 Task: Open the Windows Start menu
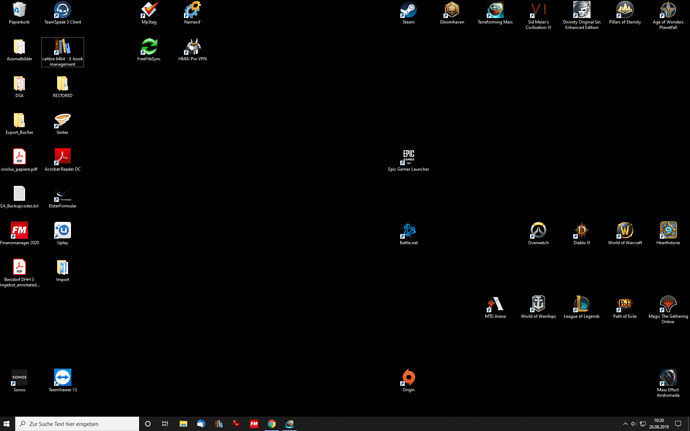7,424
